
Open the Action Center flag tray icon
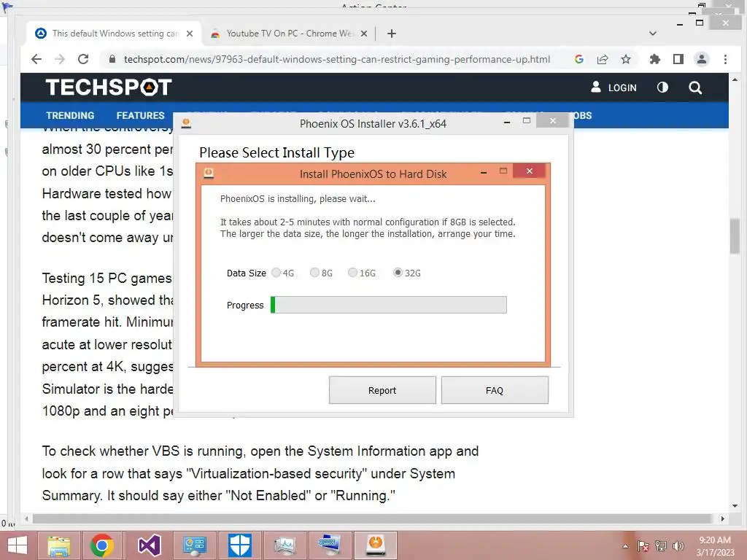click(643, 546)
